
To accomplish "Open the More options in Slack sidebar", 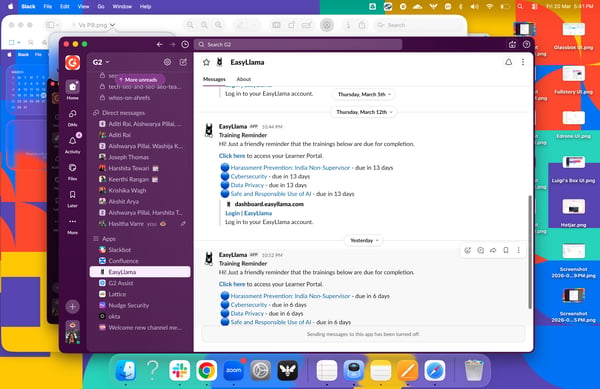I will coord(72,221).
